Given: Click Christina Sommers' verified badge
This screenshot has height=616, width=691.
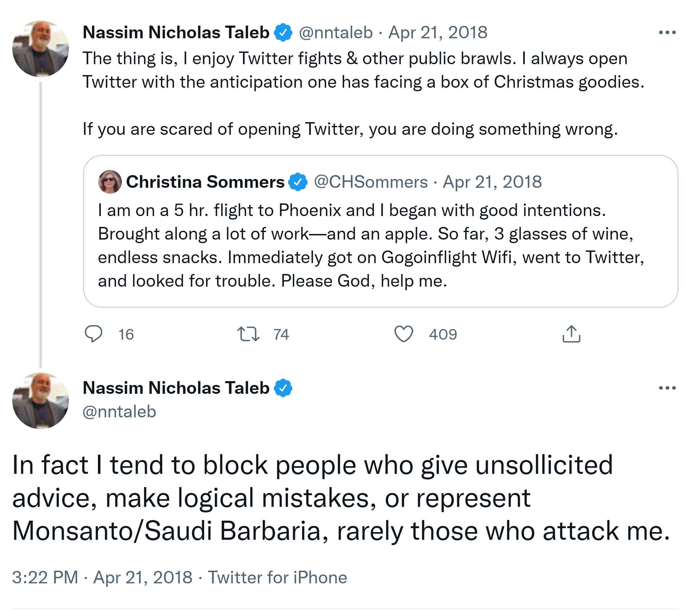Looking at the screenshot, I should click(x=298, y=182).
